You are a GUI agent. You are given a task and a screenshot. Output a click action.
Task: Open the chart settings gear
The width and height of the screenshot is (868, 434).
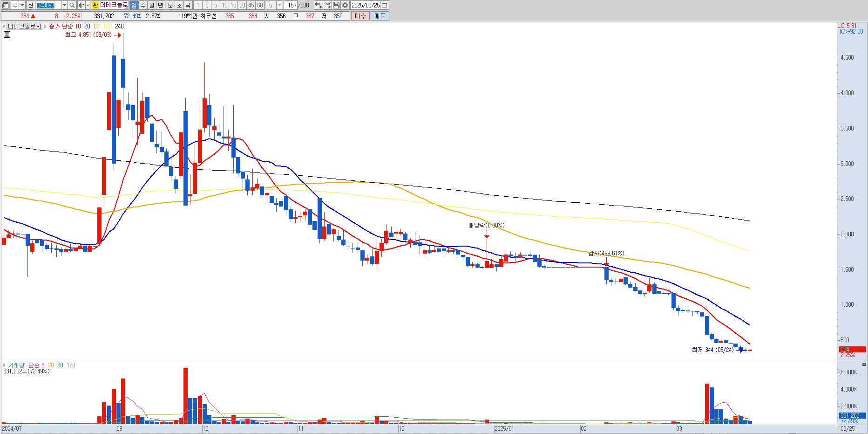pos(345,5)
